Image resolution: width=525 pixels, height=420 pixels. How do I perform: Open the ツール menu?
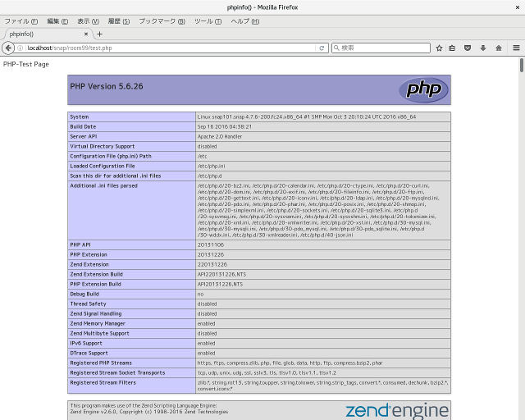pyautogui.click(x=208, y=21)
